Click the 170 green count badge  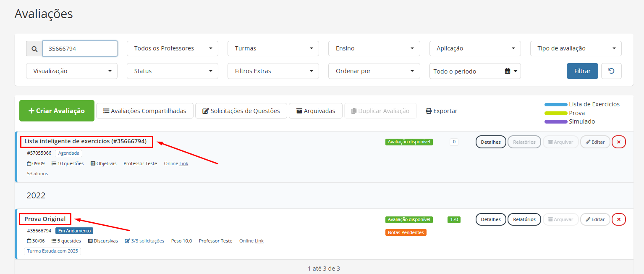click(x=454, y=219)
